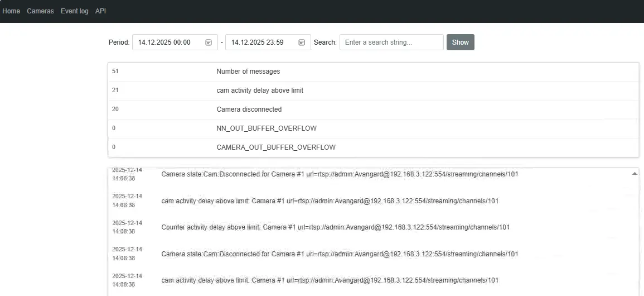
Task: Open the calendar picker for the period start date
Action: tap(209, 42)
